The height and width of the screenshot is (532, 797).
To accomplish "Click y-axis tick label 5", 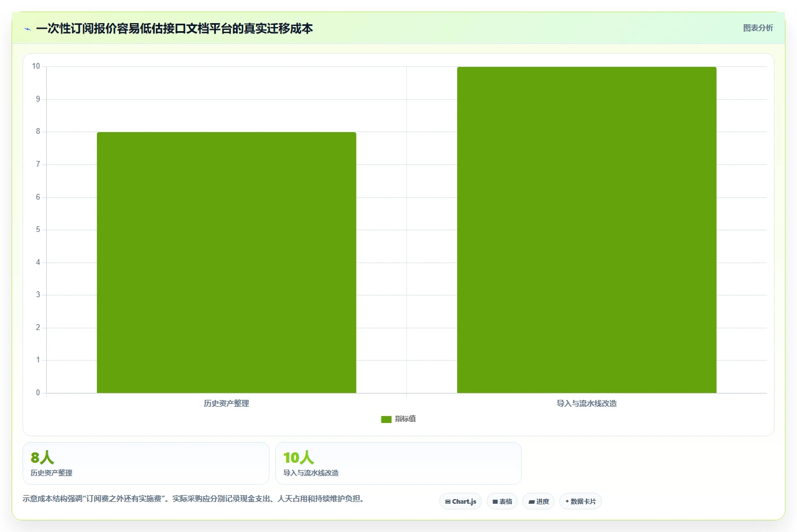I will point(38,230).
